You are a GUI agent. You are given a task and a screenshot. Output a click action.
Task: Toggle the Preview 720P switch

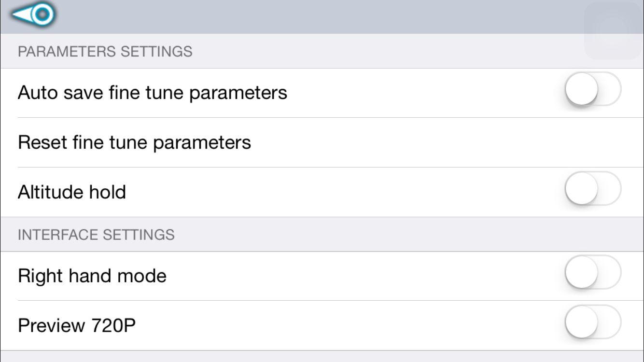click(592, 322)
